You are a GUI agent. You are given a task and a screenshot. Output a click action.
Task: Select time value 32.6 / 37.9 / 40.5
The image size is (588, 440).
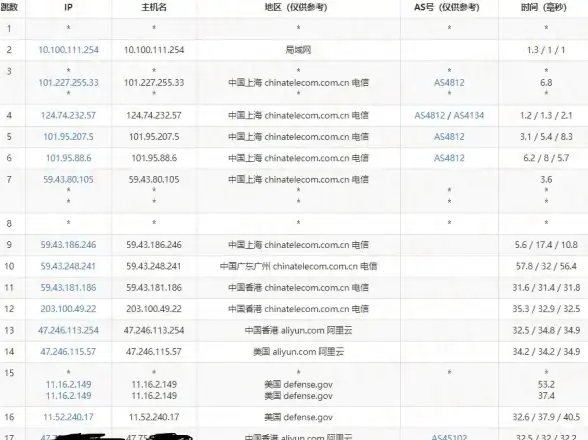pyautogui.click(x=546, y=417)
